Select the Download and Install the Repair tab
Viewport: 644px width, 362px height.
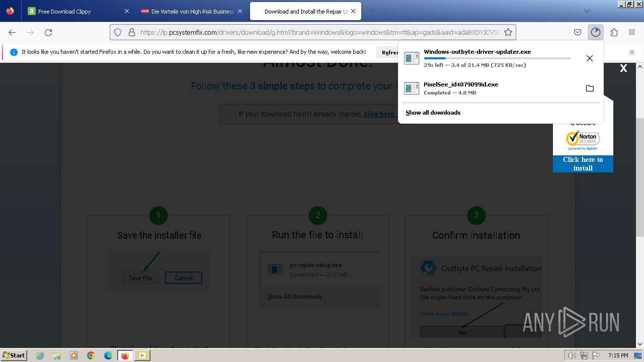click(305, 11)
